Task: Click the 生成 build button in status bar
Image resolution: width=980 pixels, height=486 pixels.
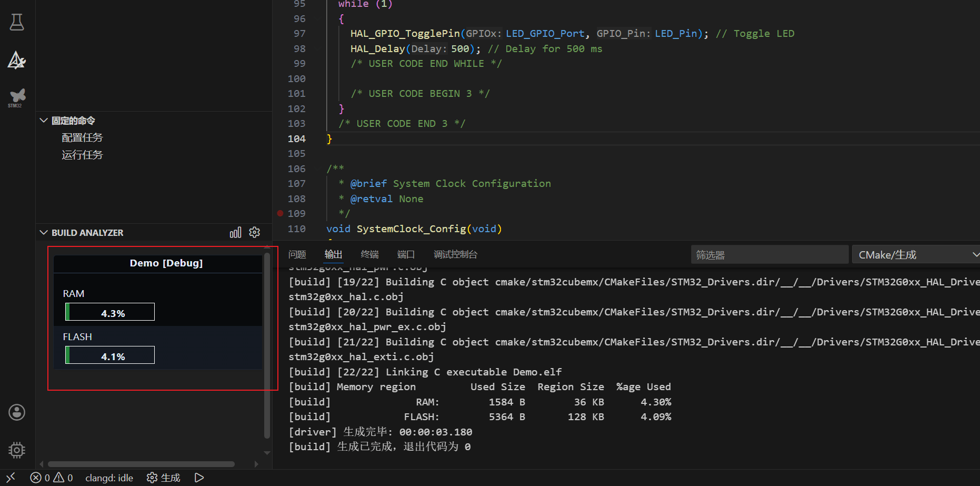Action: tap(164, 478)
